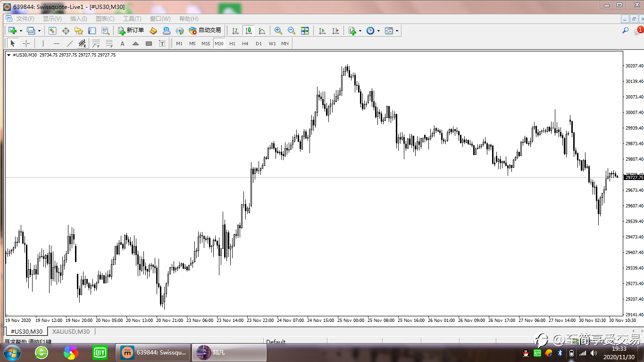Show the Market Watch window
644x362 pixels.
pyautogui.click(x=52, y=31)
